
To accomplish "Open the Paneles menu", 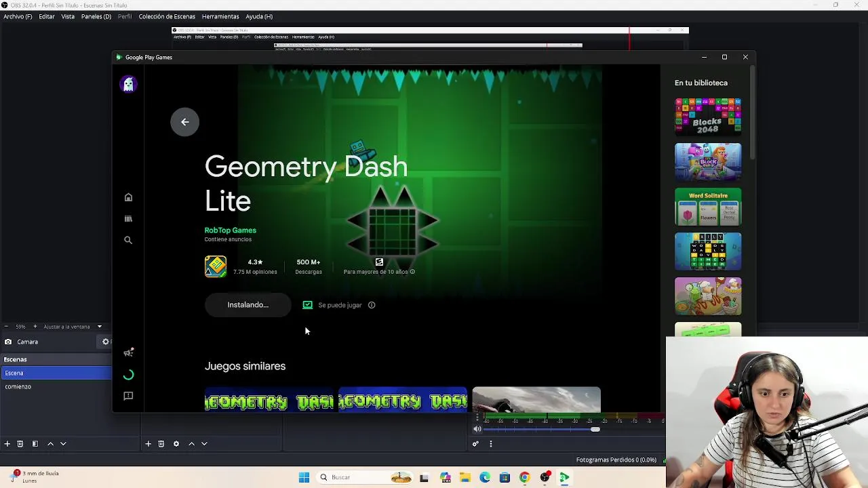I will 96,16.
